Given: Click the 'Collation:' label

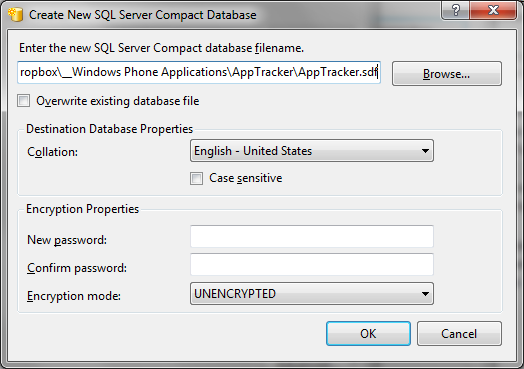Looking at the screenshot, I should pyautogui.click(x=52, y=152).
